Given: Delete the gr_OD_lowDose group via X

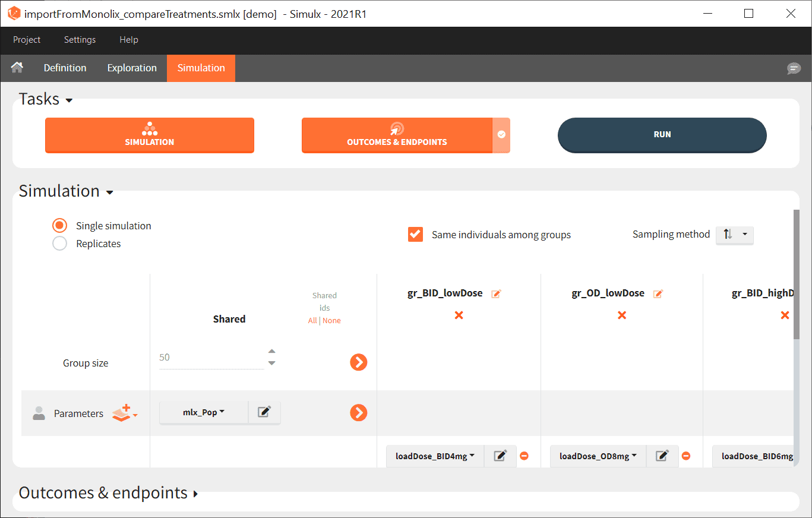Looking at the screenshot, I should coord(622,315).
